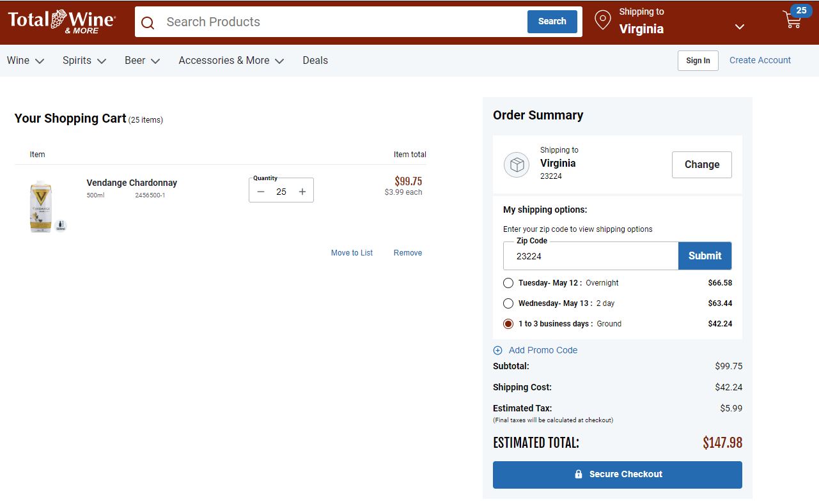This screenshot has height=504, width=819.
Task: Click the $99.75 item total price
Action: pos(409,181)
